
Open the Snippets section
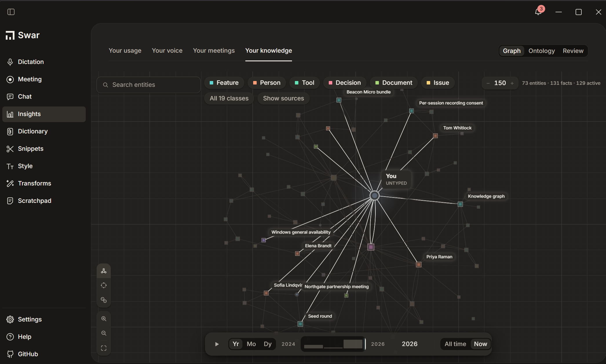(x=44, y=149)
